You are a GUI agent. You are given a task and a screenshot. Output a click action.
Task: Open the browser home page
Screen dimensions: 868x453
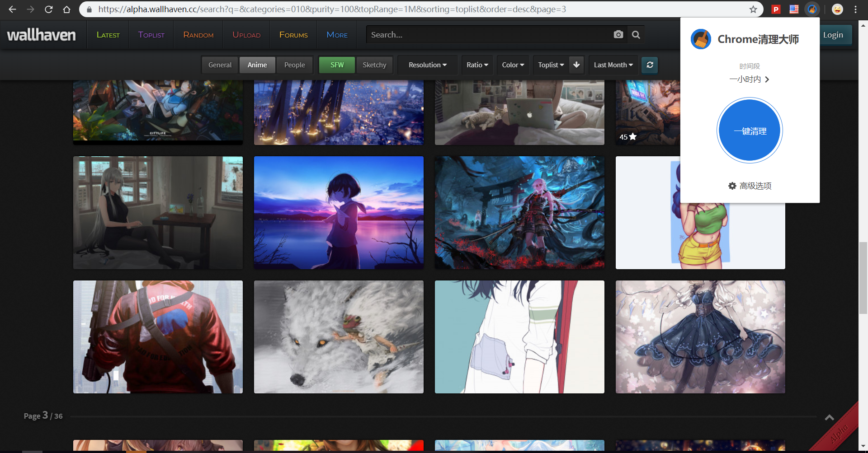coord(66,9)
